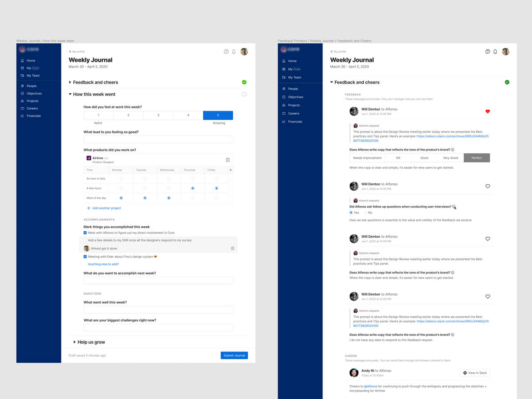532x399 pixels.
Task: Open notifications bell in right panel header
Action: 495,52
